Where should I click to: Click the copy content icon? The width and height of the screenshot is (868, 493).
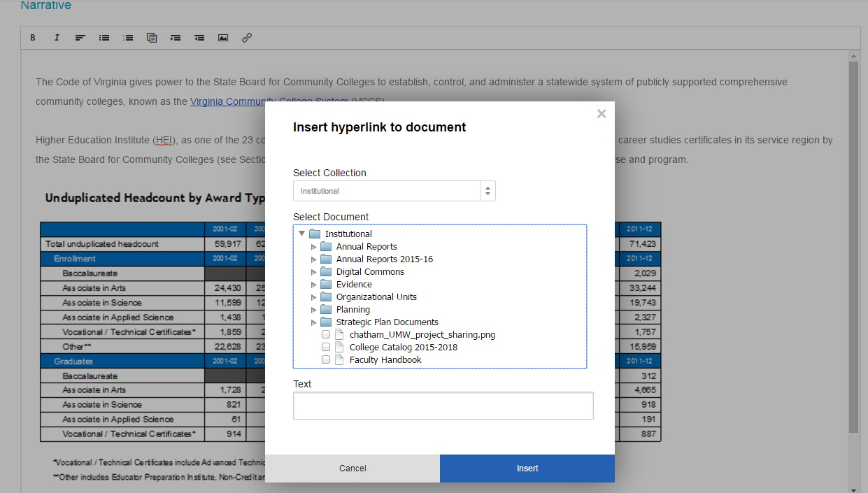[151, 37]
